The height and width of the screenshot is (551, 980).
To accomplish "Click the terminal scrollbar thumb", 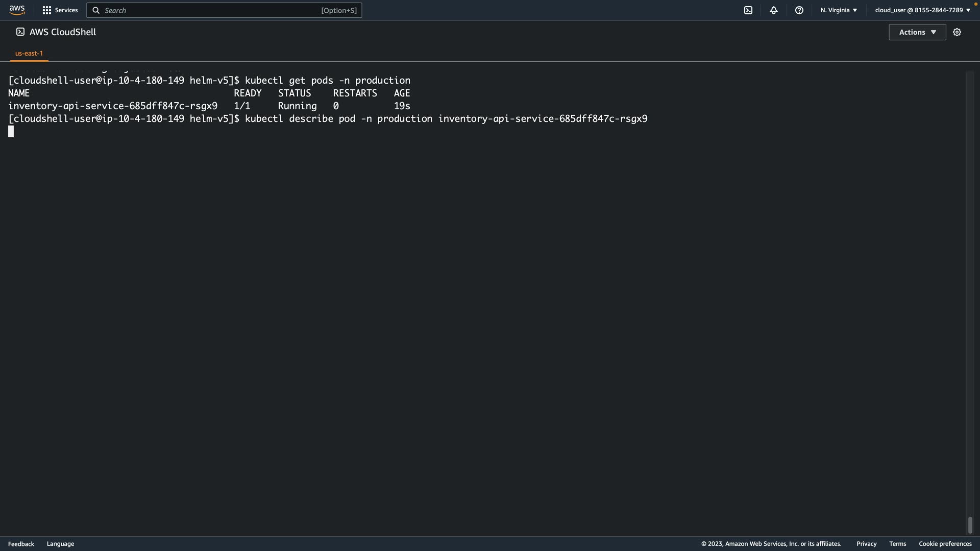I will (x=970, y=524).
